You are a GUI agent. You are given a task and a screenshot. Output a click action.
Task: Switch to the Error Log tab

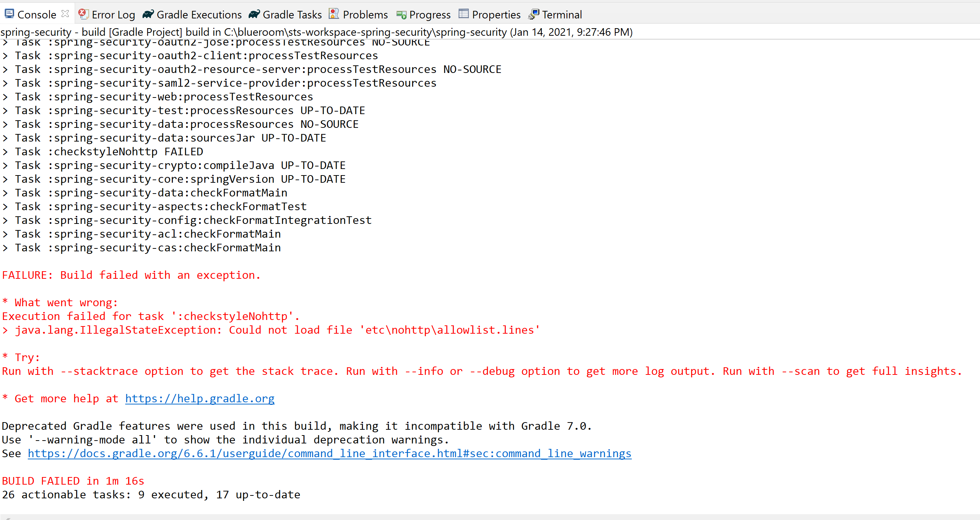coord(113,15)
